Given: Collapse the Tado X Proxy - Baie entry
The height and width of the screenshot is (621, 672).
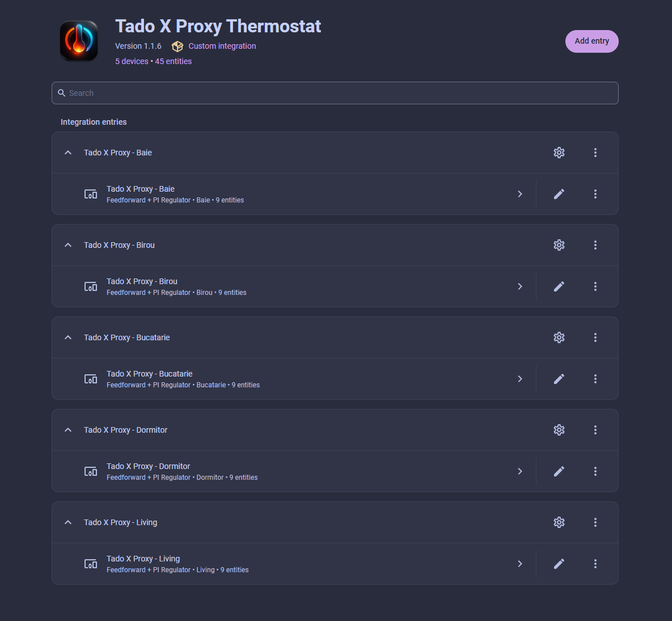Looking at the screenshot, I should (x=67, y=153).
